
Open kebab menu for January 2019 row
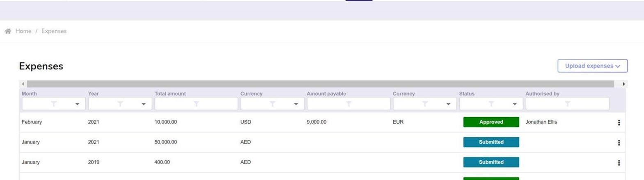[619, 163]
